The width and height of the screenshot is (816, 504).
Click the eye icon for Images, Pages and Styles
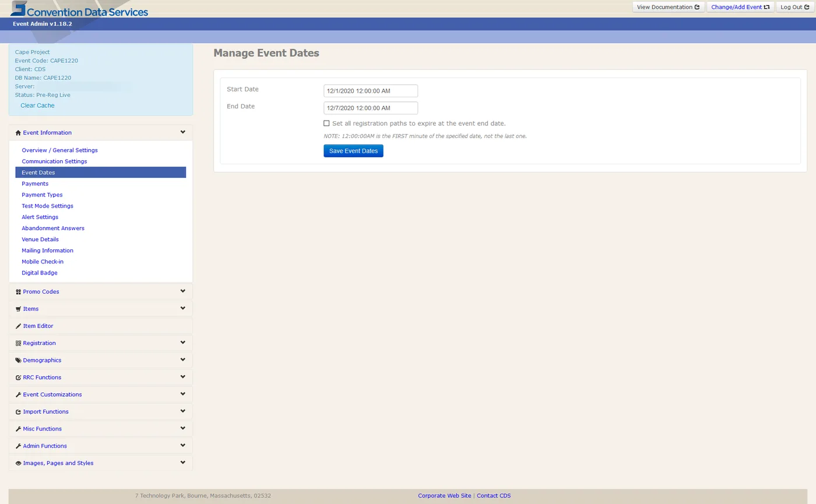click(x=18, y=463)
